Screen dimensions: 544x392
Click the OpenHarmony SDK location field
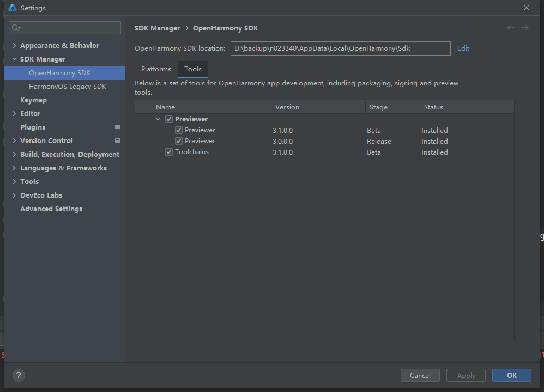(340, 48)
